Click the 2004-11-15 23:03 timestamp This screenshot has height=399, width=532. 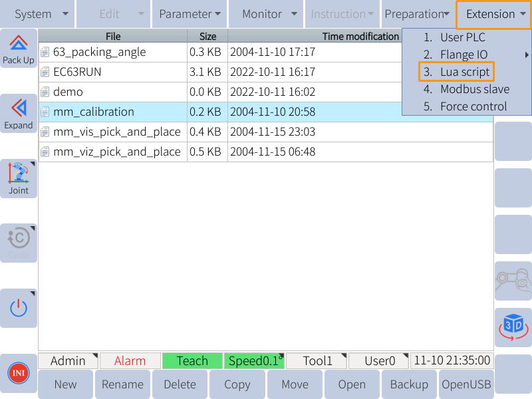273,132
